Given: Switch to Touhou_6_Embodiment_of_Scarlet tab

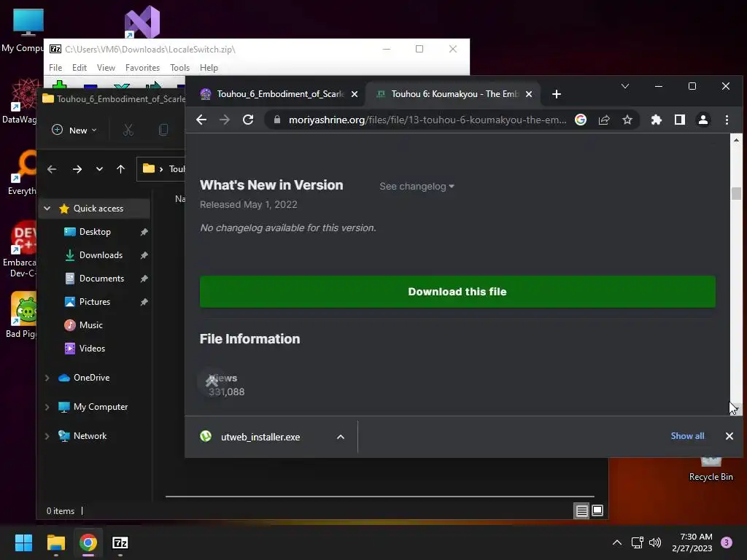Looking at the screenshot, I should [280, 94].
